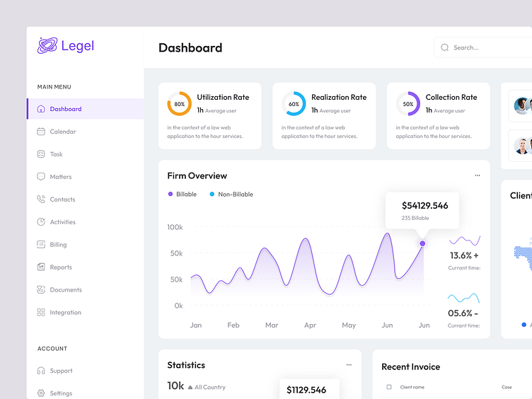Toggle the Billable legend series
This screenshot has height=399, width=532.
click(170, 195)
